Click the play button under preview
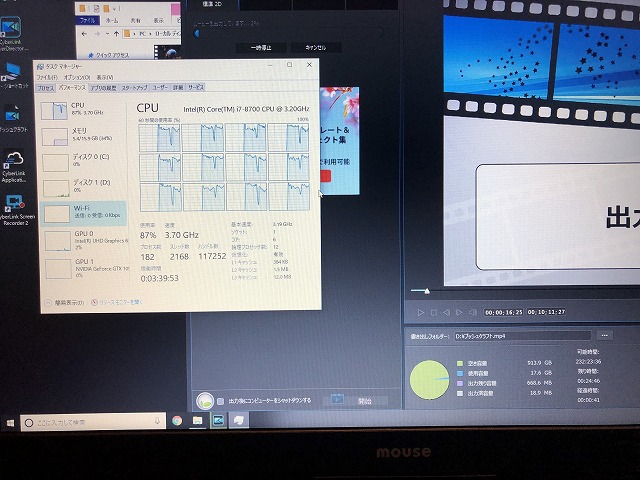 tap(420, 313)
